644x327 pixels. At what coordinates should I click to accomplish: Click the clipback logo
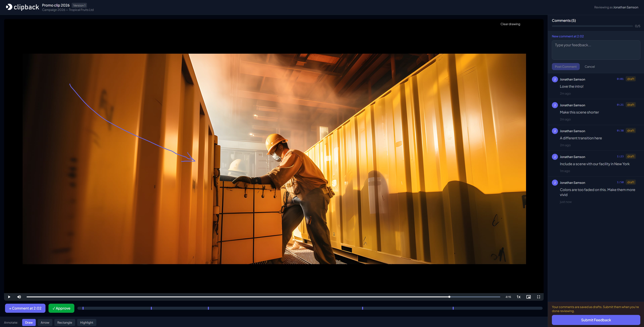(22, 7)
